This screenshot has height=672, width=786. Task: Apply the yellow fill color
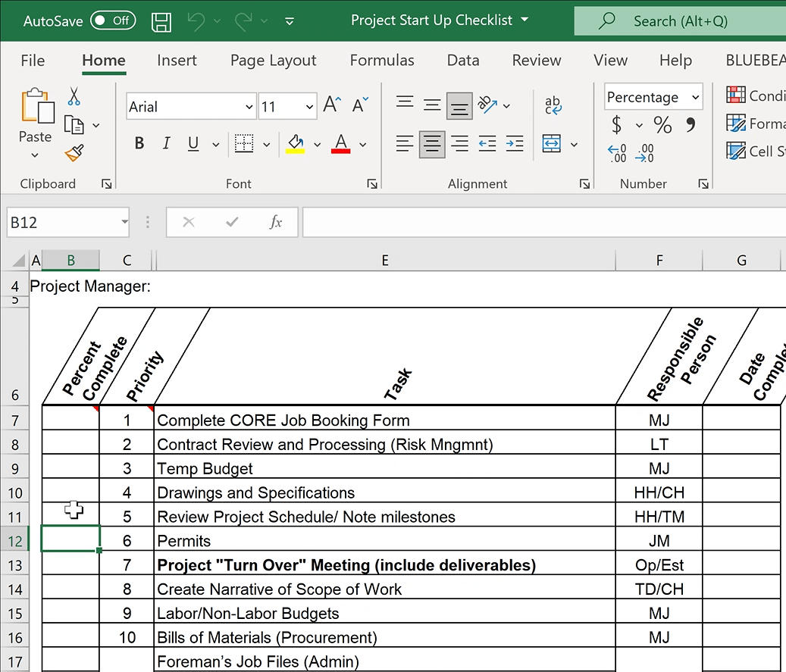click(296, 143)
